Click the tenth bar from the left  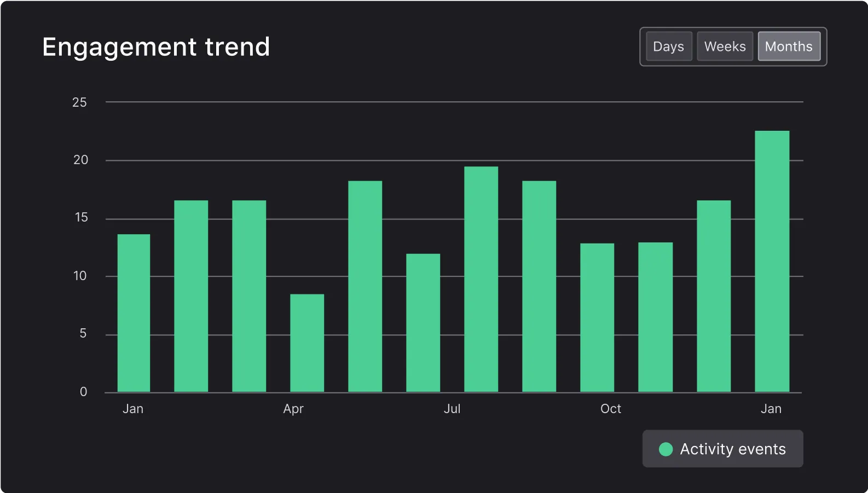(x=655, y=317)
